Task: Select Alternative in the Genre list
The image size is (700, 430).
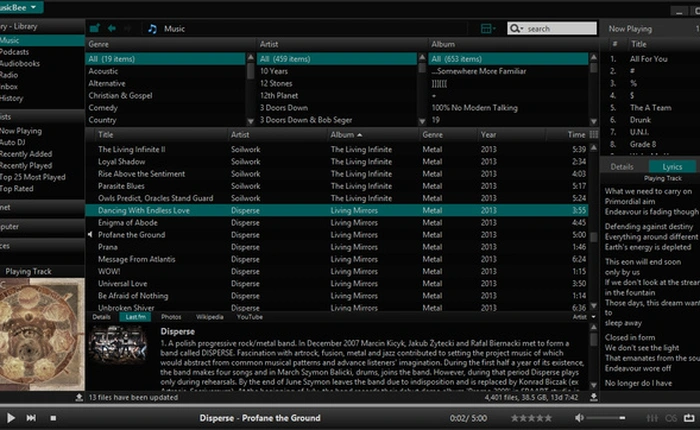Action: tap(108, 83)
